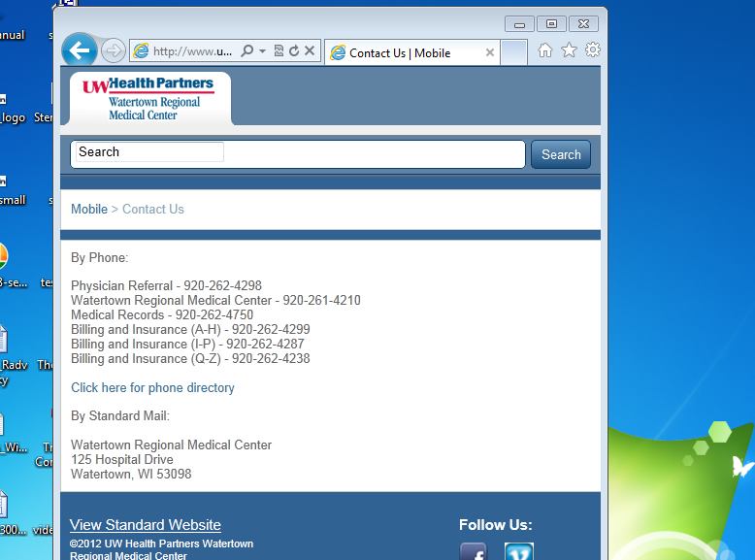Open Favorites star icon
The width and height of the screenshot is (755, 560).
(x=569, y=50)
